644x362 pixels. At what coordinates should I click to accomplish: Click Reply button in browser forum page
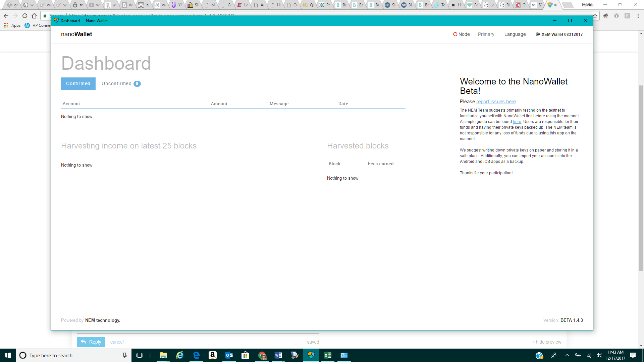coord(91,342)
